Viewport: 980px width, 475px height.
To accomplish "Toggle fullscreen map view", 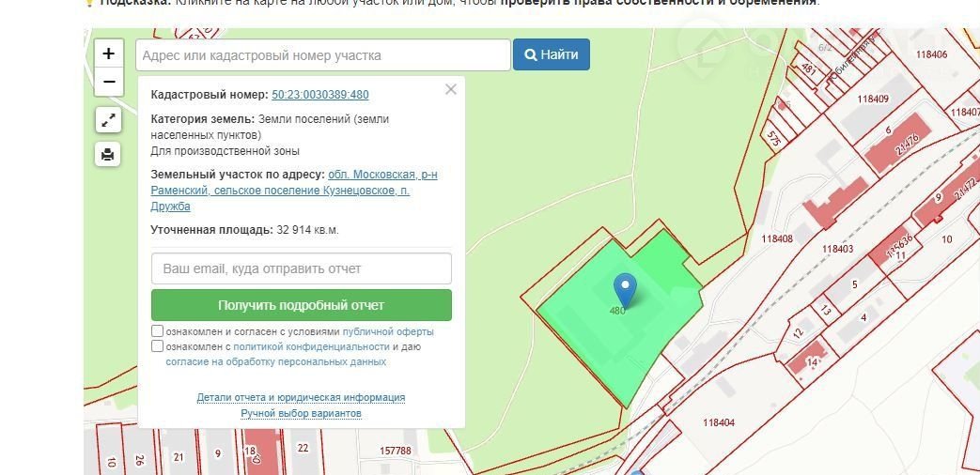I will pyautogui.click(x=109, y=120).
